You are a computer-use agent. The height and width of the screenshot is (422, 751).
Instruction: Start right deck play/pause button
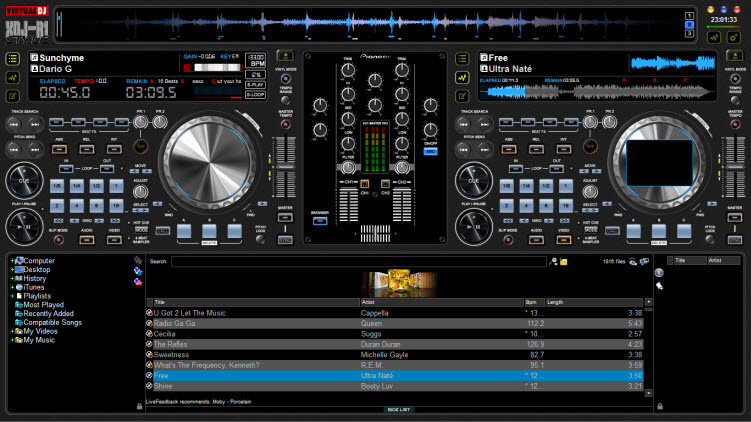click(x=474, y=227)
